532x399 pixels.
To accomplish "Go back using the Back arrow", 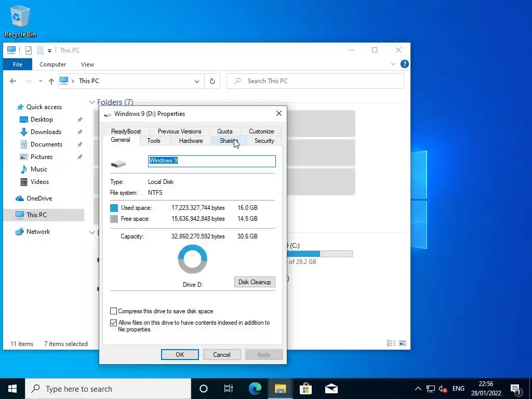I will [x=13, y=81].
